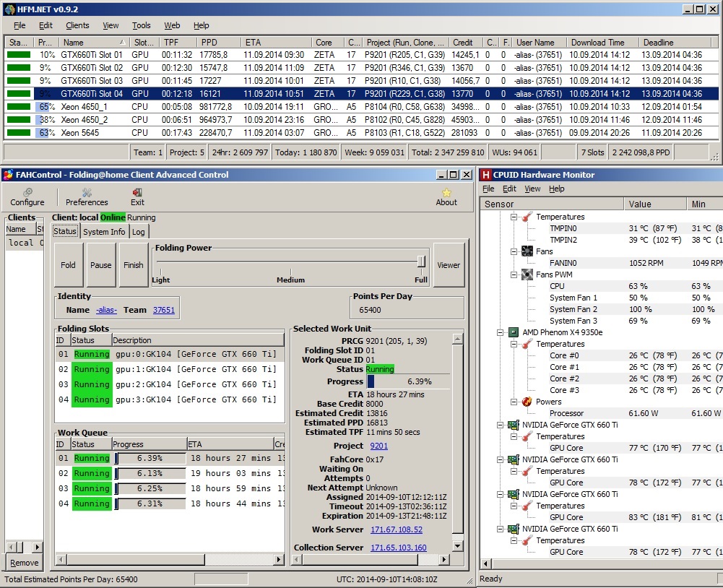Click the Powers flame icon
Viewport: 723px width, 588px height.
tap(527, 402)
